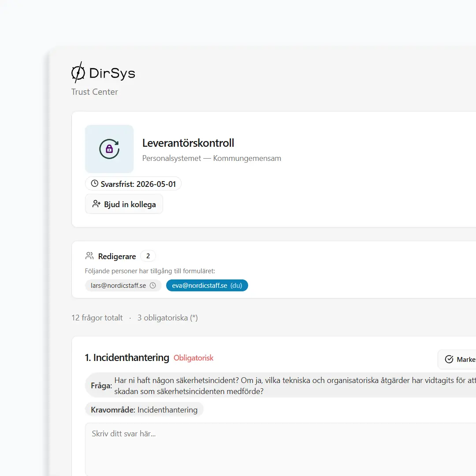Click the lock refresh thumbnail icon
This screenshot has width=476, height=476.
[x=109, y=149]
